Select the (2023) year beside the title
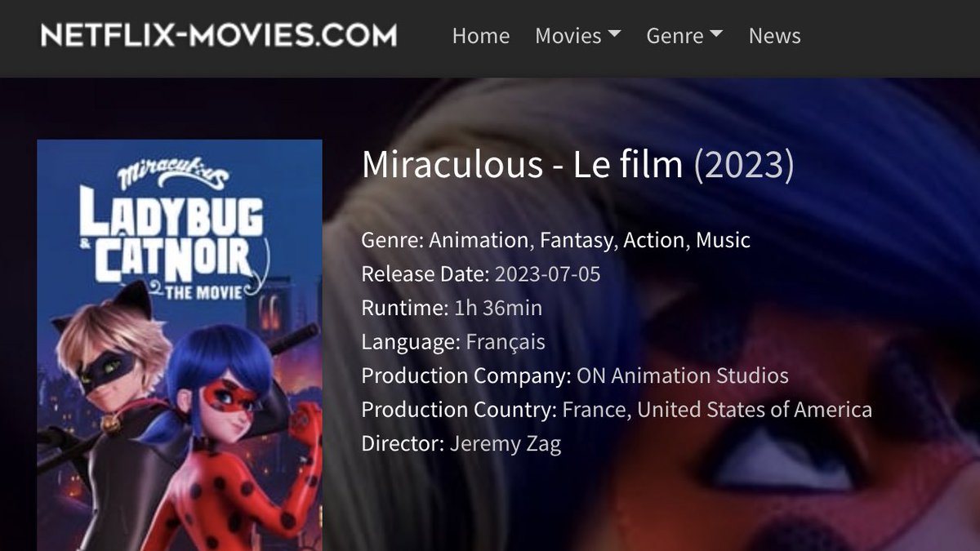 click(744, 165)
